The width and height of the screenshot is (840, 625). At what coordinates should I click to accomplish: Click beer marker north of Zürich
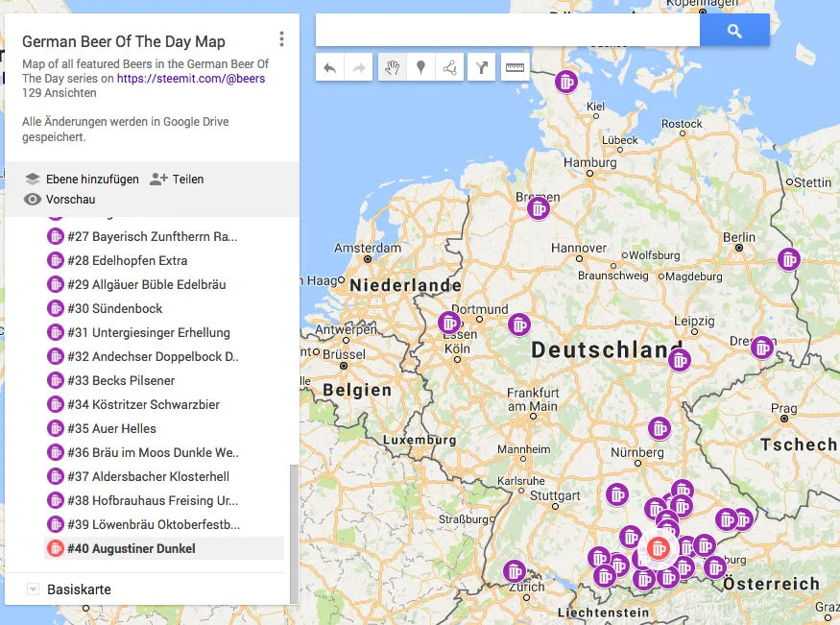[x=515, y=571]
